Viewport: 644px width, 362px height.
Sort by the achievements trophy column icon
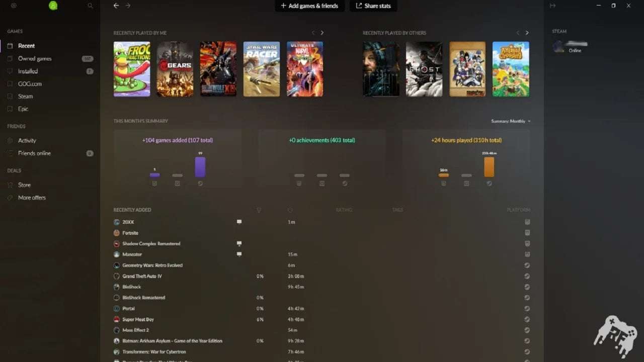coord(259,210)
